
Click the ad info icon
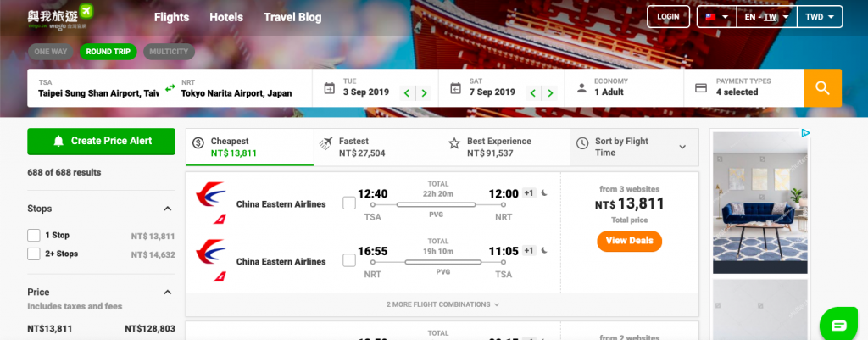pos(806,133)
